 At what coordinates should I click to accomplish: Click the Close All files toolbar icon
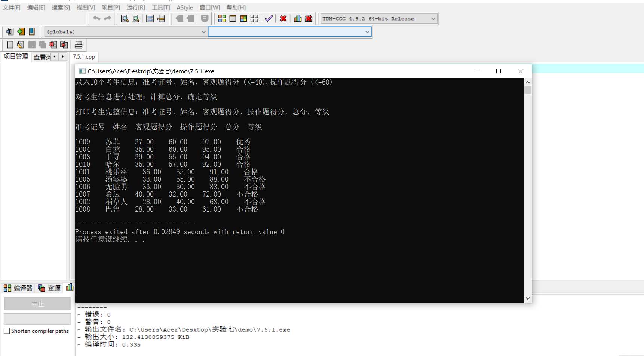click(x=64, y=44)
